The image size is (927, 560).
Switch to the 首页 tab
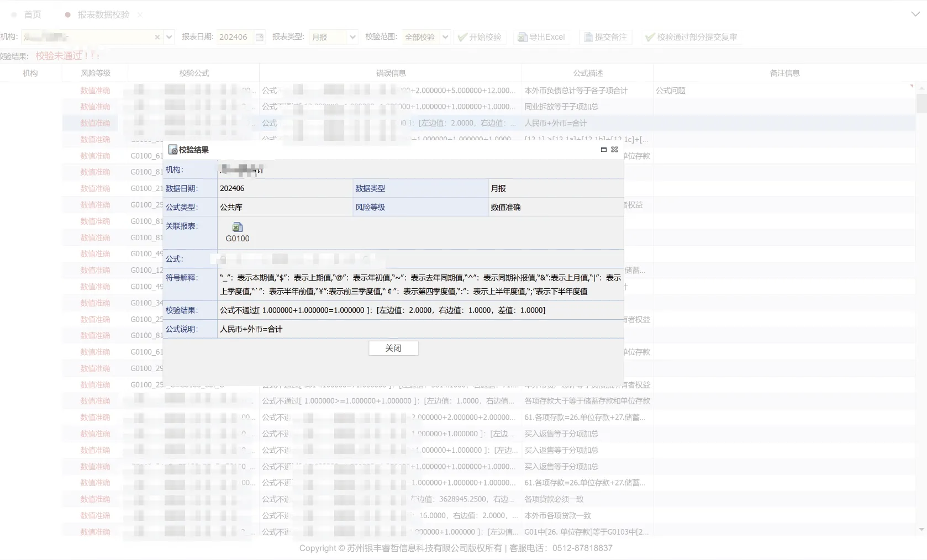click(x=32, y=14)
